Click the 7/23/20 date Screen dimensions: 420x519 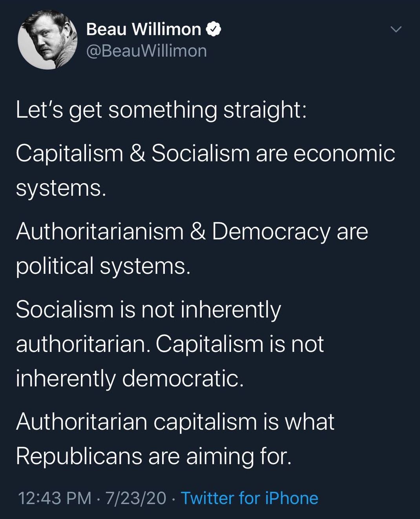(x=136, y=498)
